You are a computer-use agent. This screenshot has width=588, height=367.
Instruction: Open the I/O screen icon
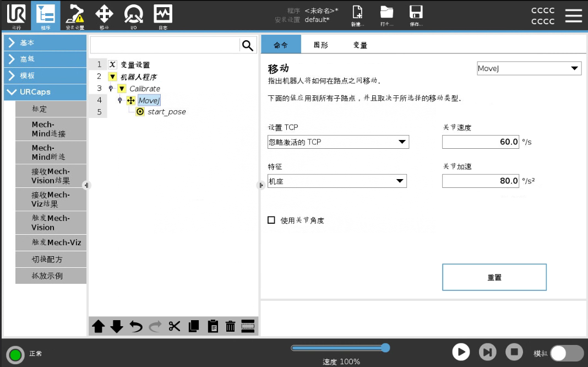pos(133,15)
